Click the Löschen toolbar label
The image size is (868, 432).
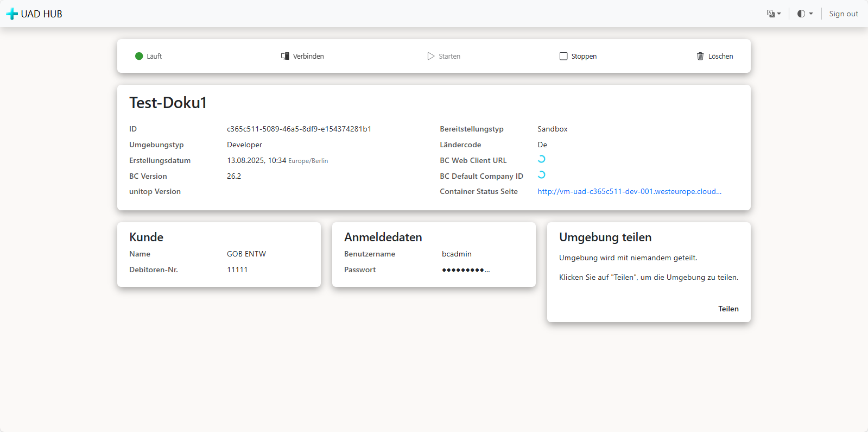coord(720,56)
